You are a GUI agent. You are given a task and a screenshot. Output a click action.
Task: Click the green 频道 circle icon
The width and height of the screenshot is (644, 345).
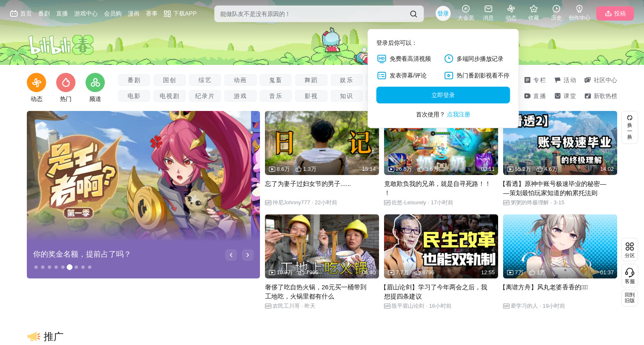(95, 82)
